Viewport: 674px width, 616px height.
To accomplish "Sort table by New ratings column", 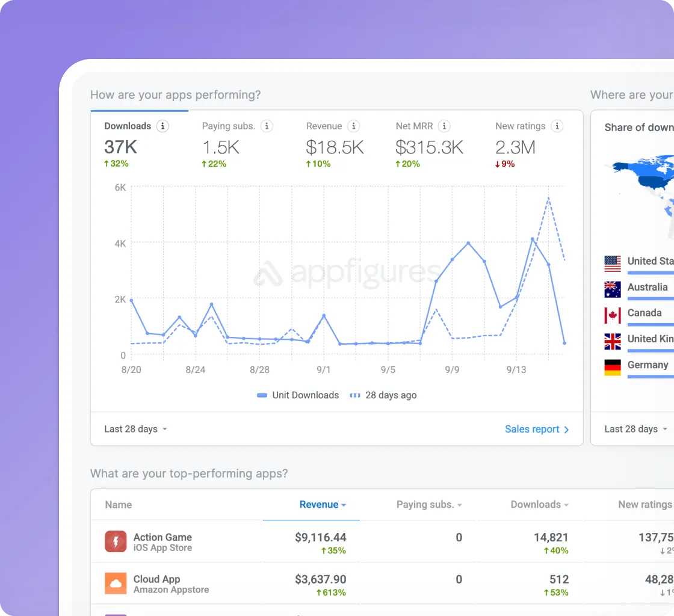I will [x=646, y=505].
